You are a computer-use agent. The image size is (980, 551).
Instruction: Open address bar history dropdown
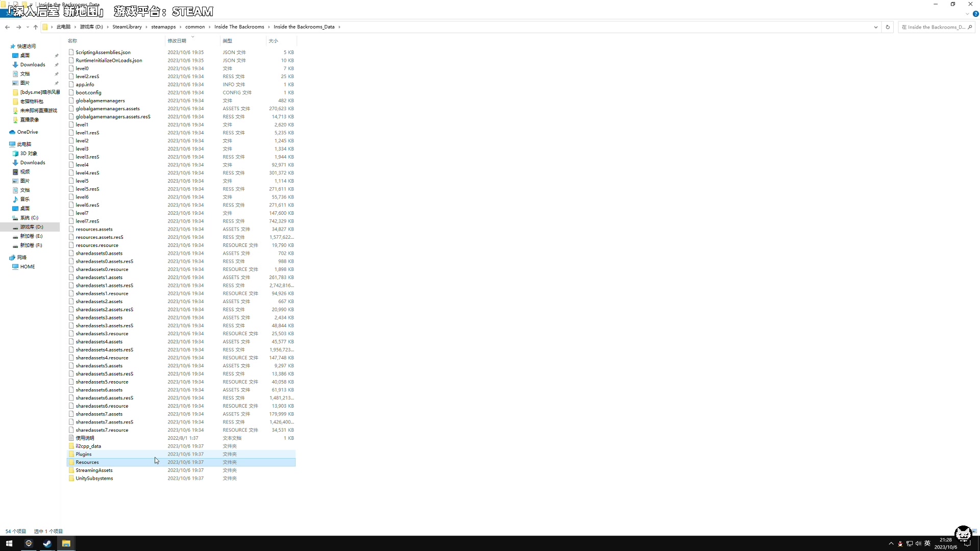click(x=876, y=27)
